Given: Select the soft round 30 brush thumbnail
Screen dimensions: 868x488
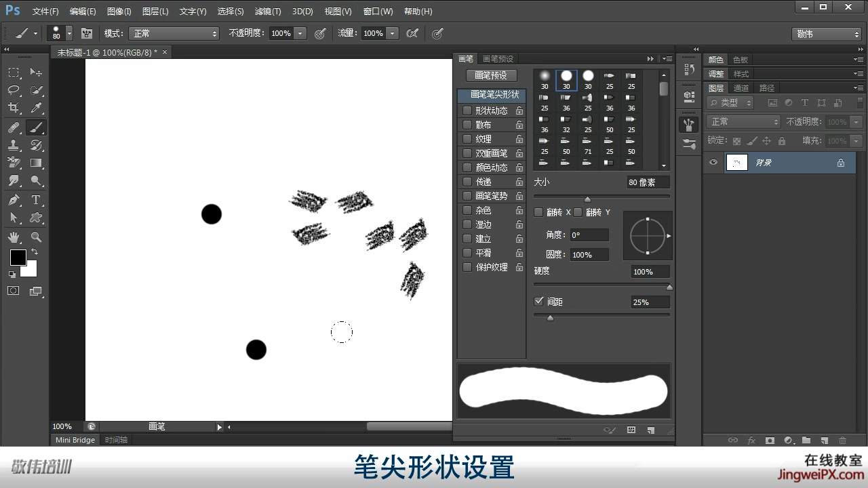Looking at the screenshot, I should [545, 79].
